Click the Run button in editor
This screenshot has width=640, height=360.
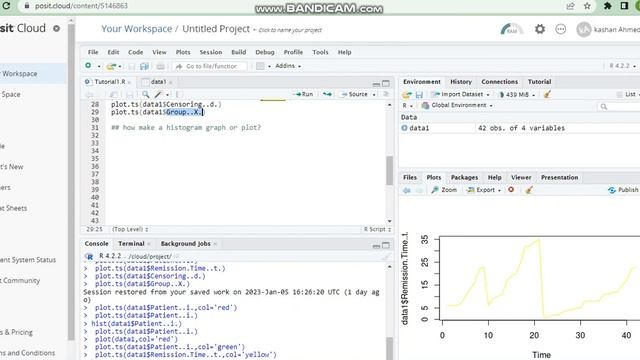coord(303,94)
